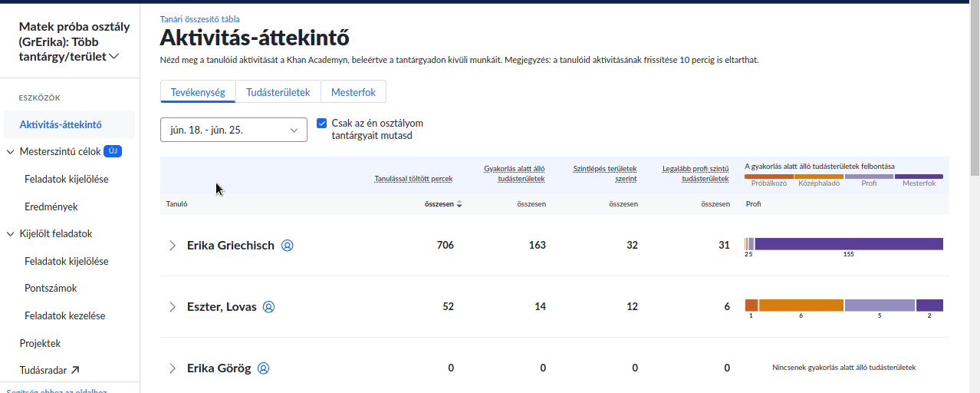Click the Tudásradar external link arrow icon

coord(75,370)
